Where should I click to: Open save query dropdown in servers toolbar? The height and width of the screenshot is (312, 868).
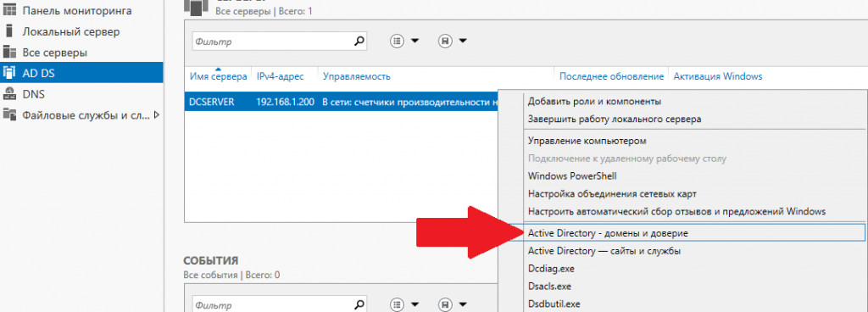(x=453, y=41)
